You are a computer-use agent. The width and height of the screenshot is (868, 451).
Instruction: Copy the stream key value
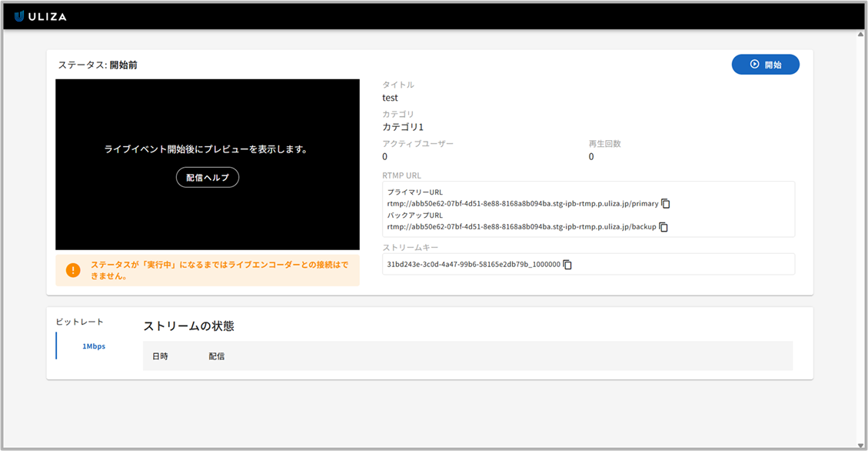point(567,265)
